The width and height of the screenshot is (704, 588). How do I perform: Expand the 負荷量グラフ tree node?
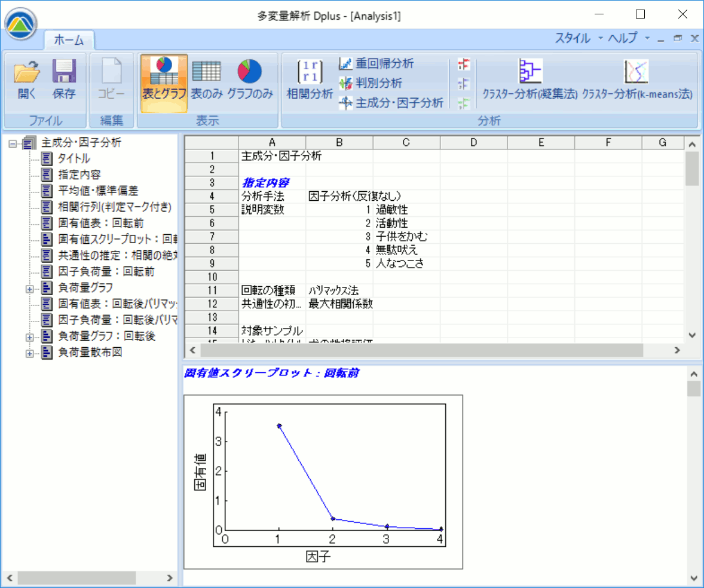coord(30,289)
